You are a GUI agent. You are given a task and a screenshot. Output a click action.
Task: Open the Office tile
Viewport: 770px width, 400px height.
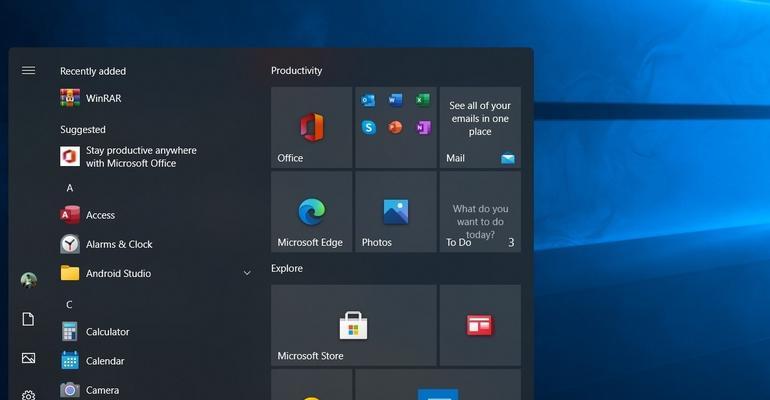(x=311, y=128)
